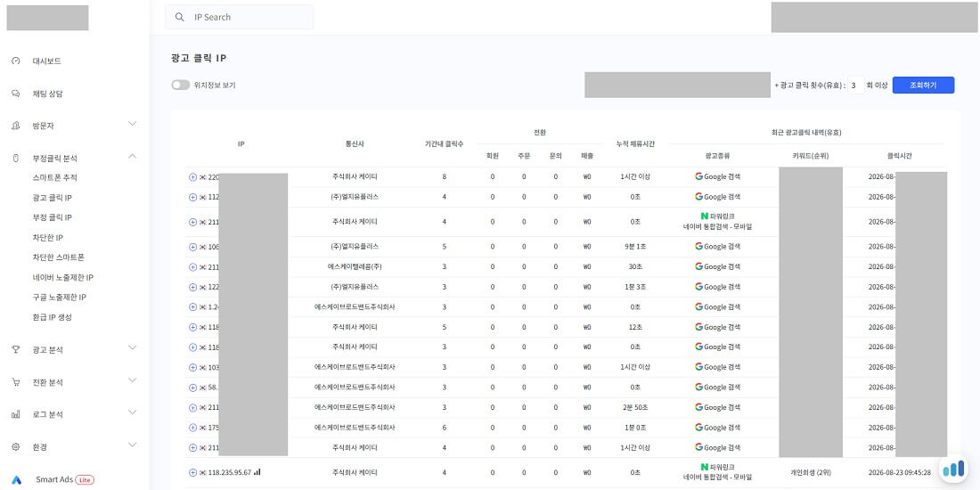
Task: Click the Korean flag beside IP 175
Action: coord(202,429)
